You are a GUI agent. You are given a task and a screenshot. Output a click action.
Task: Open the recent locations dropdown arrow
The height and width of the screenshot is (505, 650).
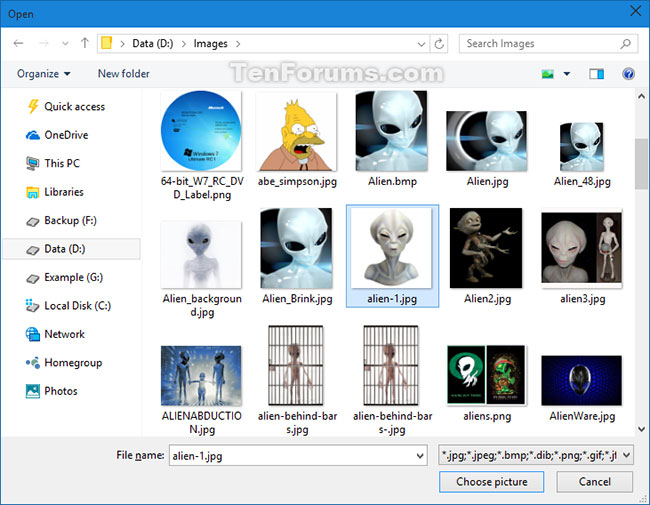point(65,44)
